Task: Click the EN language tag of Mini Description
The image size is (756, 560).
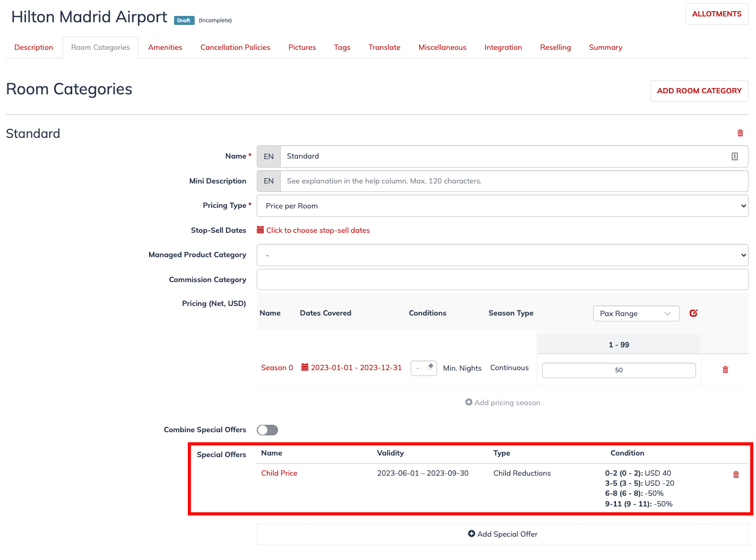Action: click(268, 181)
